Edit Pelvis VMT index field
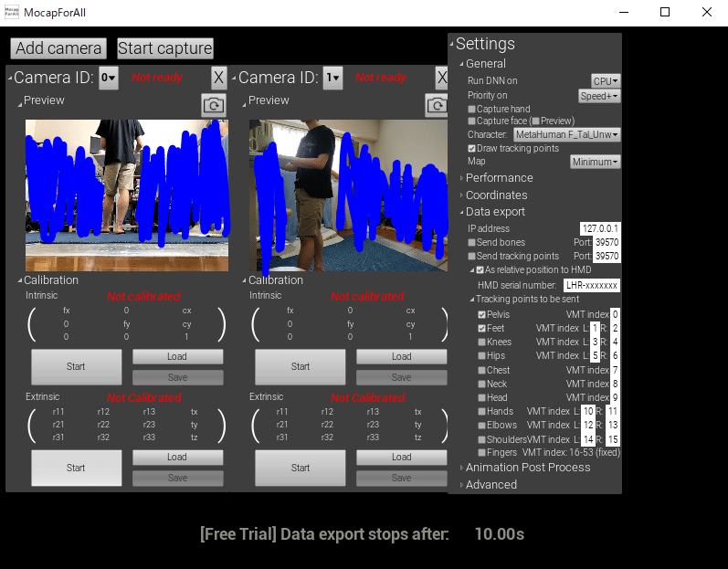This screenshot has width=728, height=569. pos(615,315)
